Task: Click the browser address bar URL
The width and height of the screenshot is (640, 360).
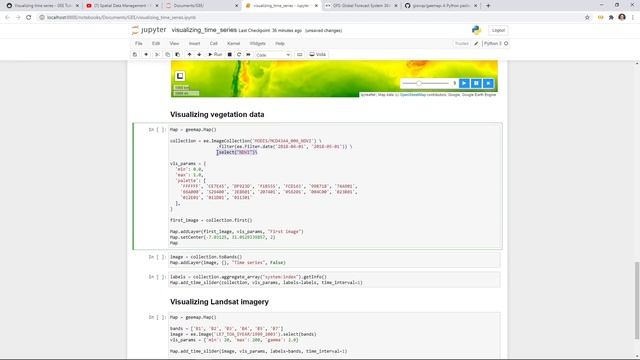Action: click(x=122, y=18)
